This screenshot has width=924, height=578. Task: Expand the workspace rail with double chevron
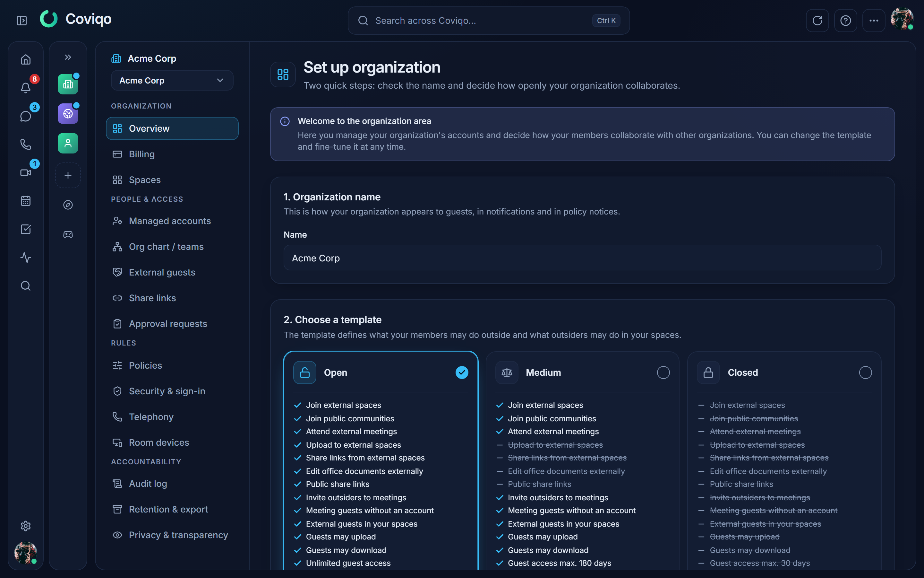click(x=68, y=57)
